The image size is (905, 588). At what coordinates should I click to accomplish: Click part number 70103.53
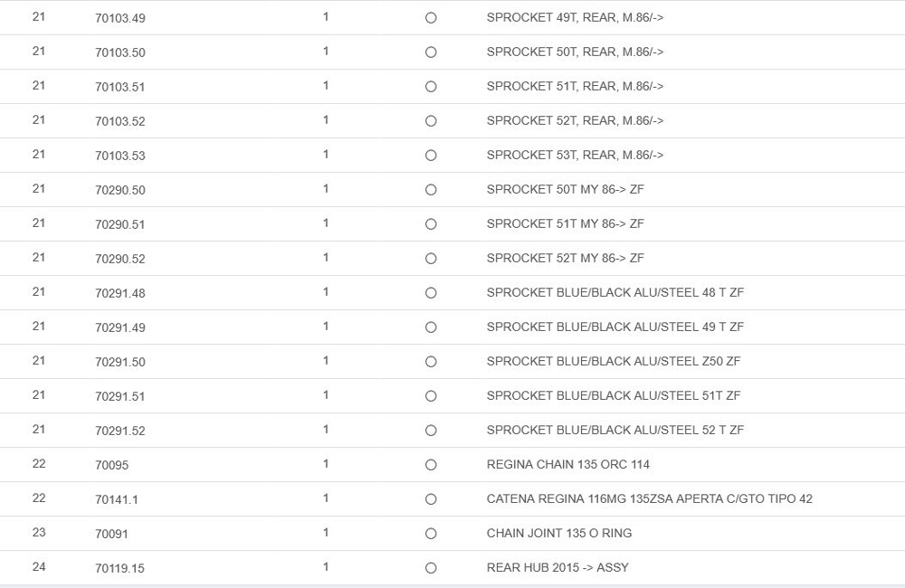tap(120, 156)
